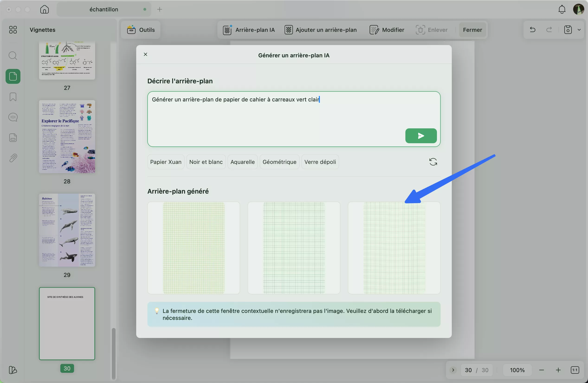588x383 pixels.
Task: Open the search panel in the sidebar
Action: point(13,56)
